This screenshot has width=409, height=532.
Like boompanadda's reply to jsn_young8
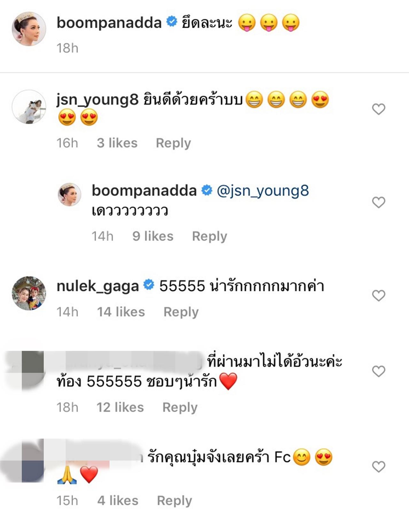point(379,202)
